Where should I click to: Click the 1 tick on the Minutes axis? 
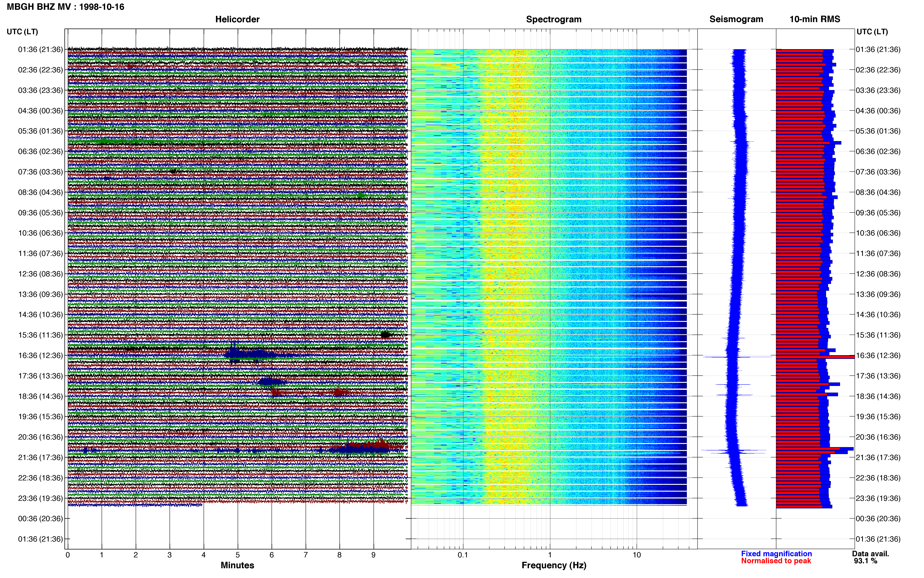click(x=102, y=555)
